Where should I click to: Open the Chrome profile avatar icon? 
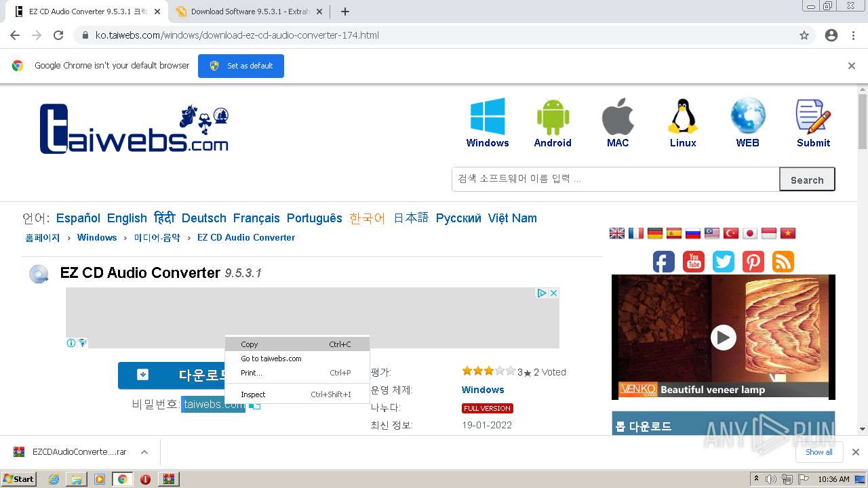point(831,35)
